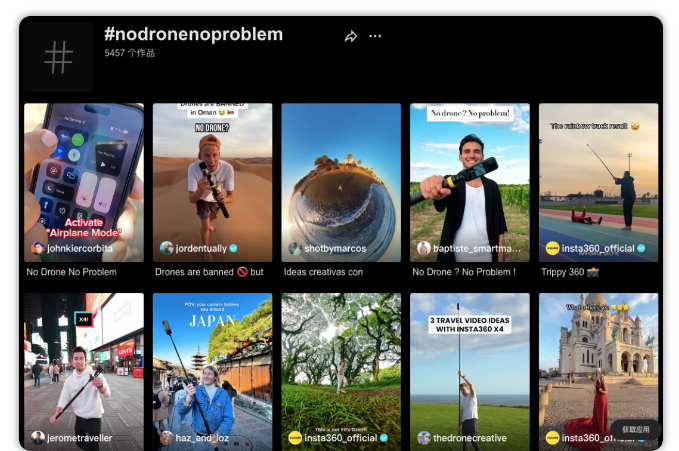
Task: Open the JAPAN selfie stick video
Action: click(213, 372)
